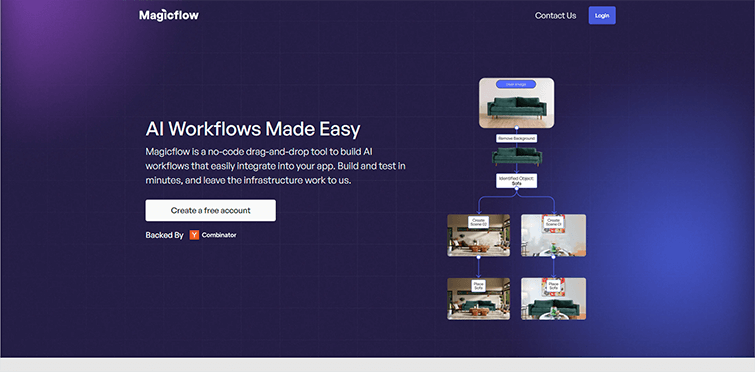This screenshot has height=372, width=755.
Task: Click the Place Sofa label on left thumbnail
Action: pyautogui.click(x=478, y=286)
